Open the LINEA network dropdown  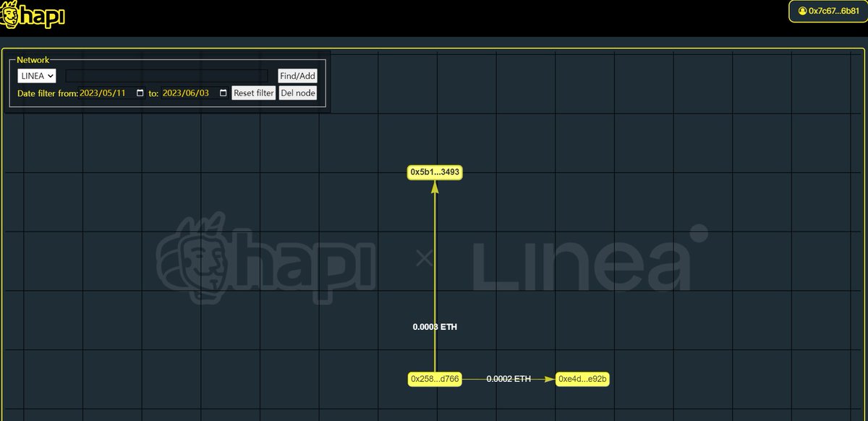pyautogui.click(x=37, y=76)
